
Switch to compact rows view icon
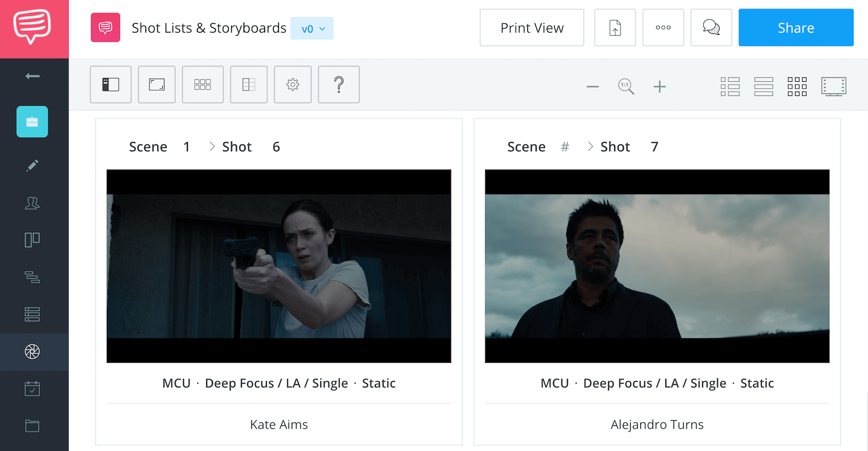click(x=764, y=86)
